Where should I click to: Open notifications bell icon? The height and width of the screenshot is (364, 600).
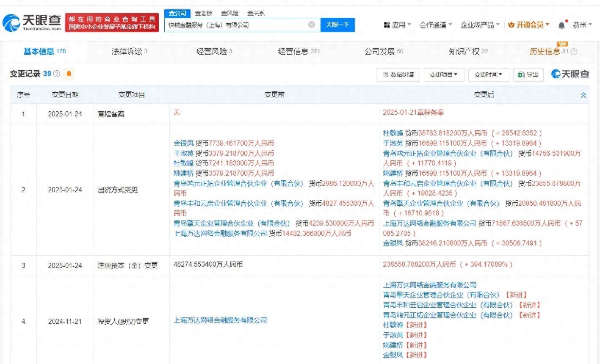click(x=561, y=25)
